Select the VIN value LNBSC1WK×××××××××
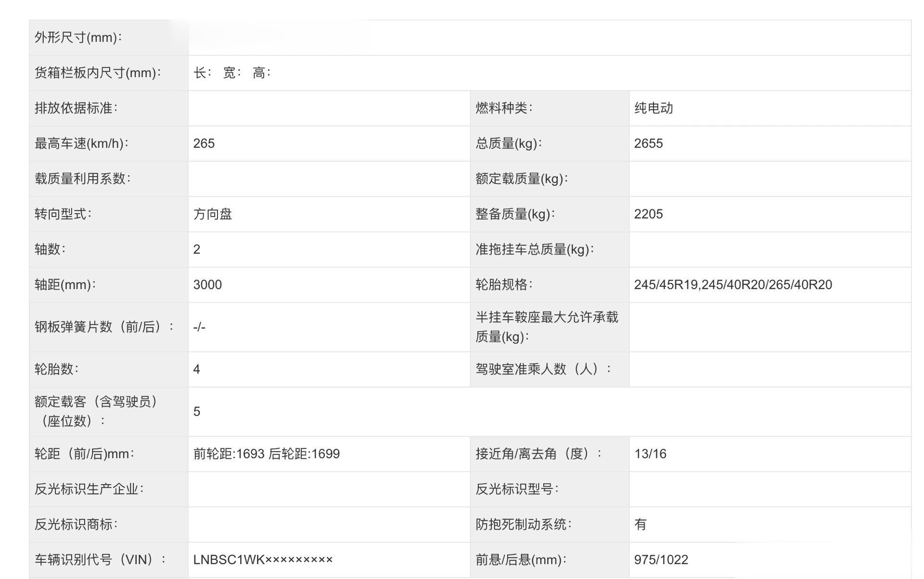Viewport: 924px width, 579px height. tap(263, 560)
